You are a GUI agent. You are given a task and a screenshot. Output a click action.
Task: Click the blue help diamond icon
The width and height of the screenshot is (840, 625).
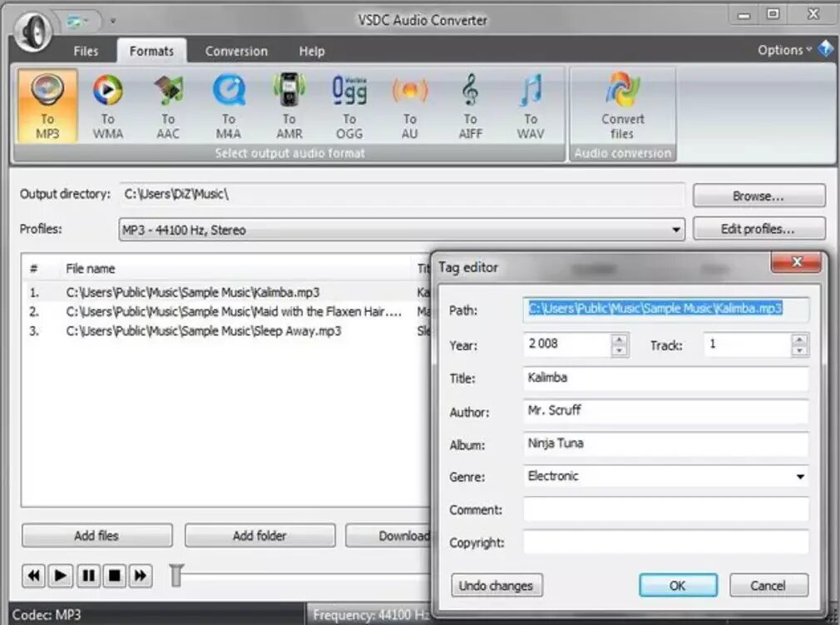point(826,49)
